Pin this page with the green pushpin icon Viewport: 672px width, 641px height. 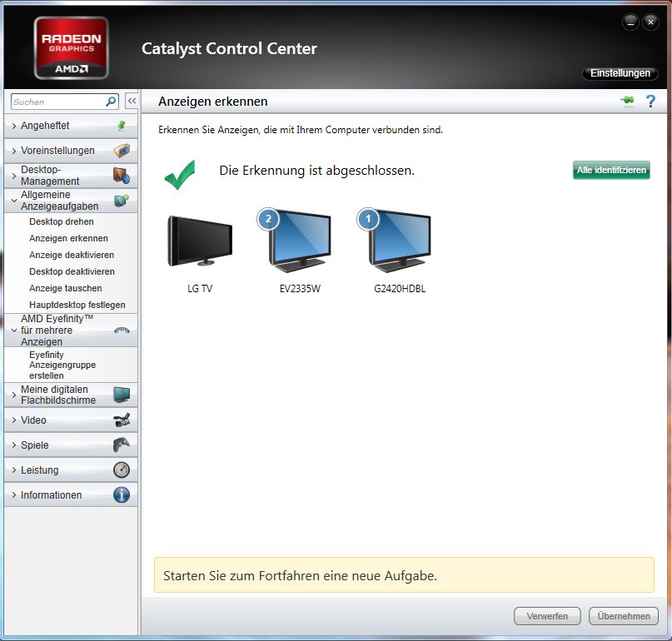(627, 101)
